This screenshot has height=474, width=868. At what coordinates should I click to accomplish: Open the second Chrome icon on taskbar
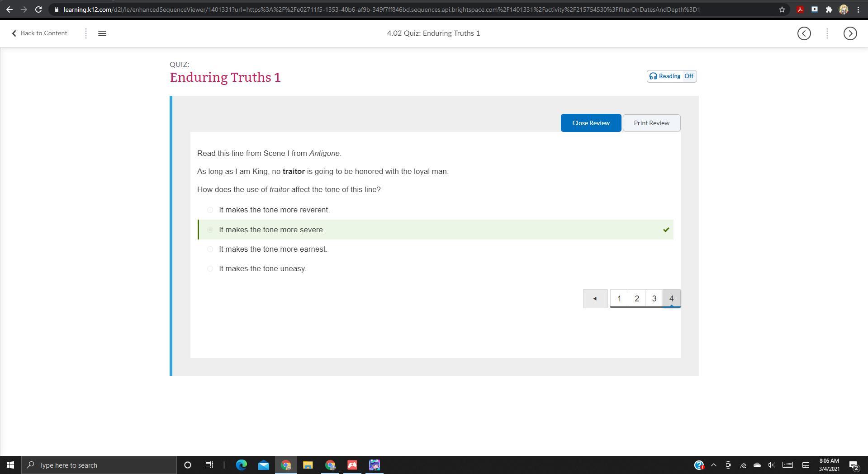click(330, 465)
